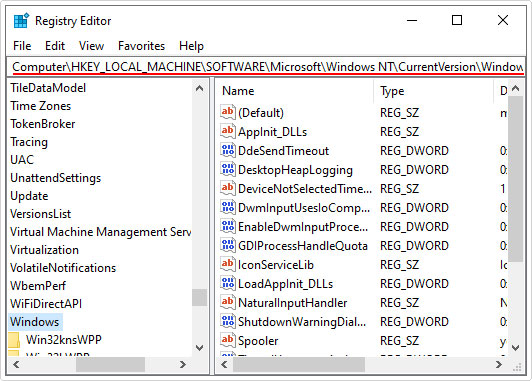Click the tree pane scroll down arrow
Viewport: 532px width, 381px height.
click(200, 347)
